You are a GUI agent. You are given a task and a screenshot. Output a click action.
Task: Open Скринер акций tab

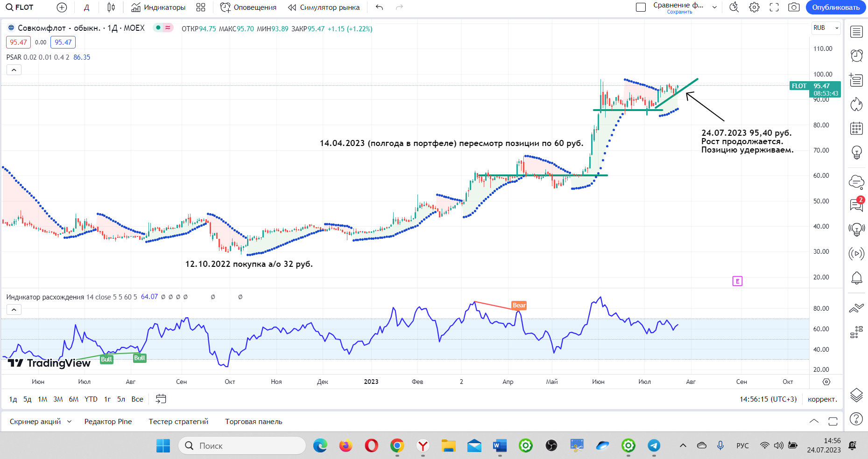(x=35, y=422)
